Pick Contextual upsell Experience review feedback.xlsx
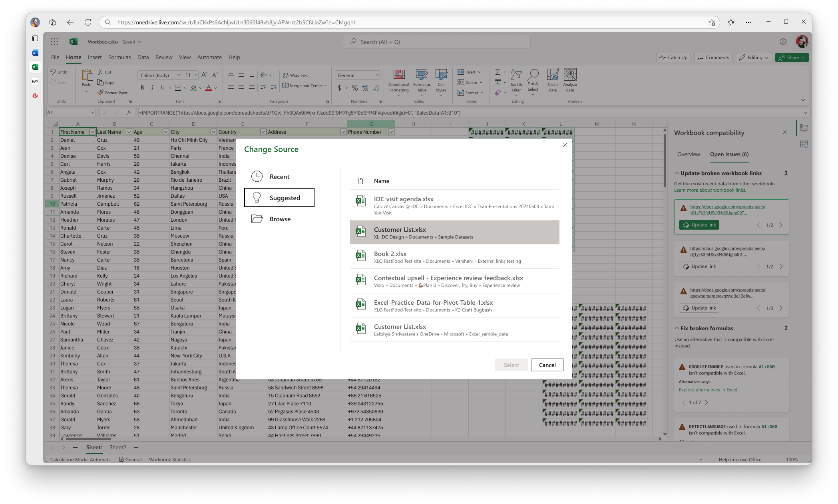 pos(454,281)
